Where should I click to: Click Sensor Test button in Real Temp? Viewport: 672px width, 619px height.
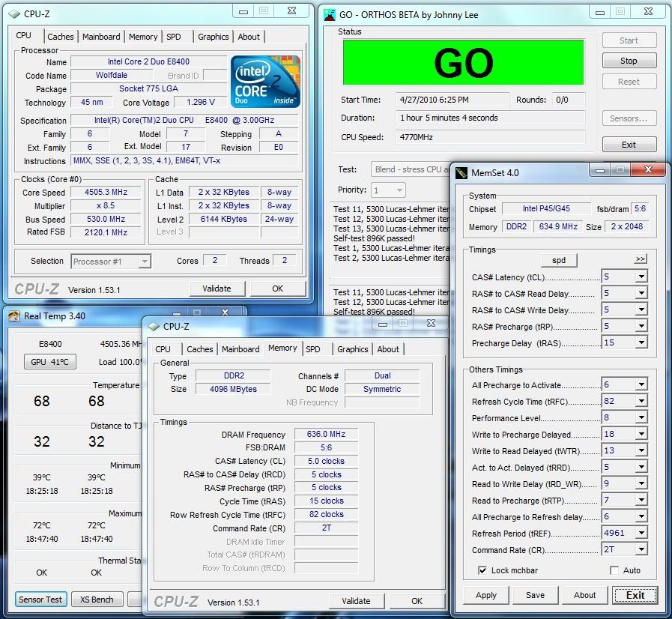(x=40, y=600)
